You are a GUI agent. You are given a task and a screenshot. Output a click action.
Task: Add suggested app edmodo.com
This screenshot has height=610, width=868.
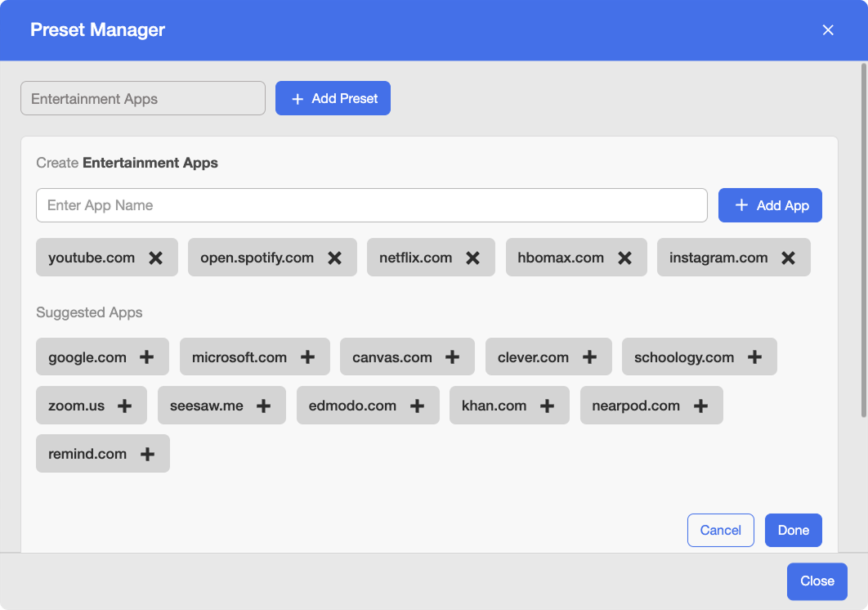coord(418,406)
